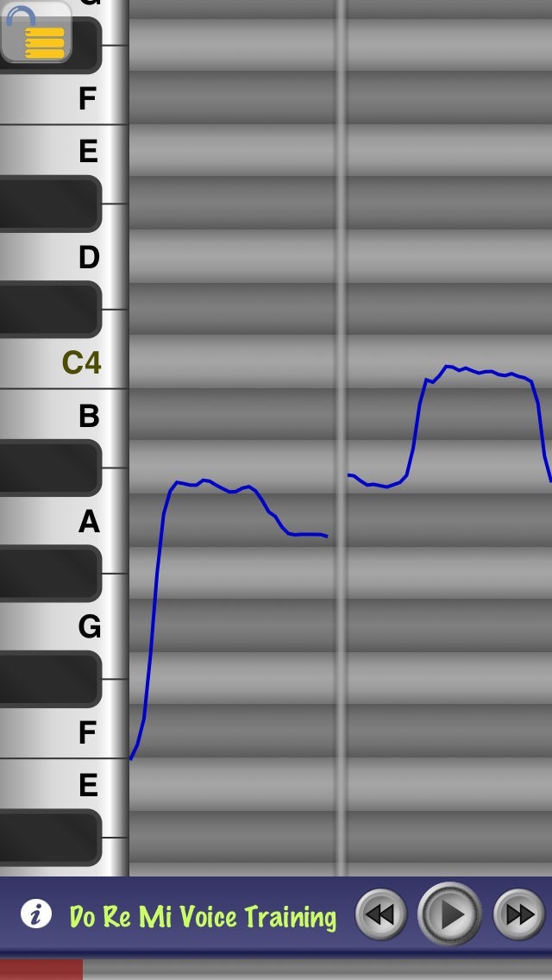Play the G key below A
The image size is (552, 980).
click(64, 625)
